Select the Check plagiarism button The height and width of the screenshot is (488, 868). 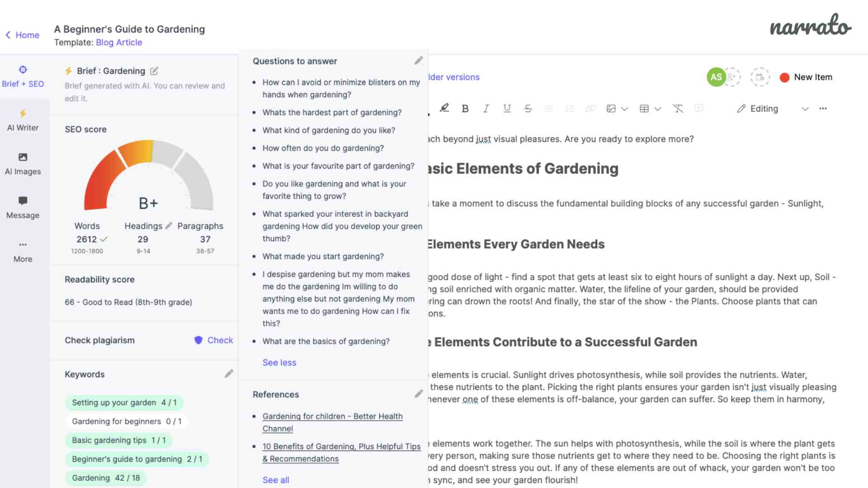(x=214, y=340)
